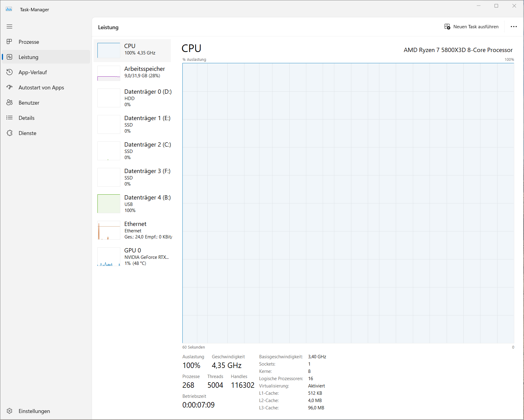Screen dimensions: 524x420
Task: Select Datenträger 3 (F:) graph thumbnail
Action: 109,177
